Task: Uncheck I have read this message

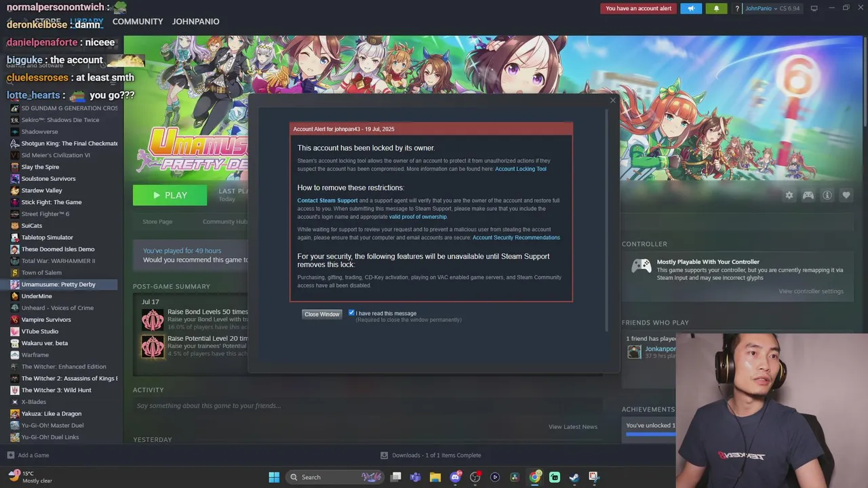Action: [351, 312]
